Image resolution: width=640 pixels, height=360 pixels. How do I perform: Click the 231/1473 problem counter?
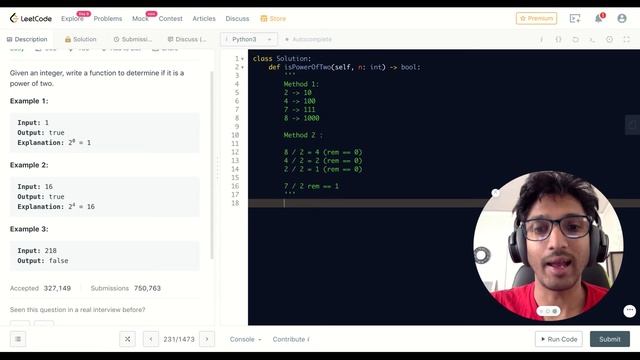[x=179, y=339]
